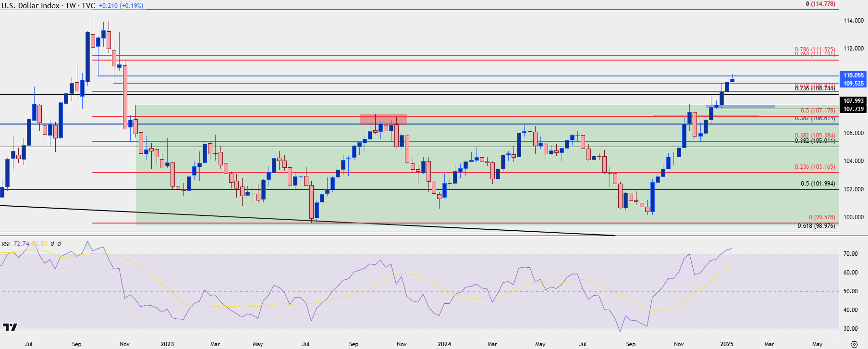Click the RSI 50.00 axis label
This screenshot has width=868, height=349.
[851, 291]
